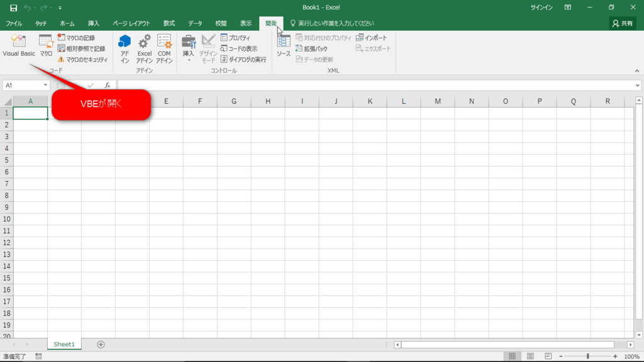Open the COM アドイン dialog
Screen dimensions: 644x362
point(164,47)
